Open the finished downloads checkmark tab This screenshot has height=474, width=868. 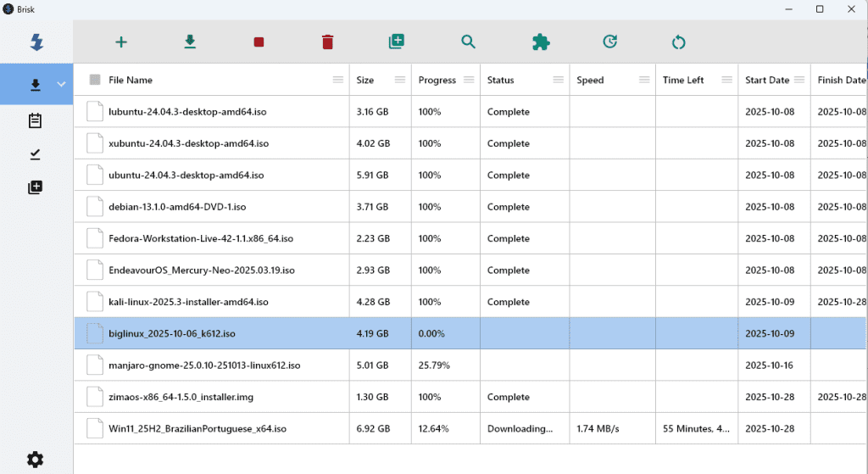tap(35, 153)
